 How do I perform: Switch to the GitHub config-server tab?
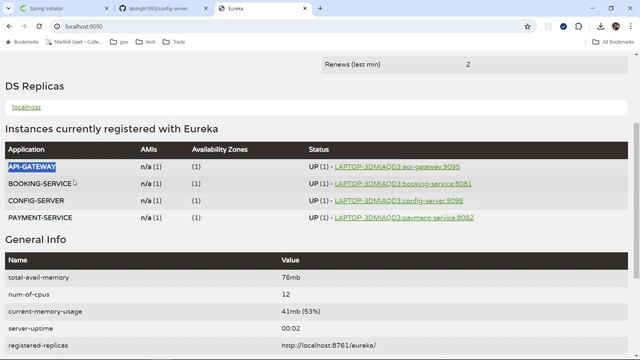click(164, 8)
